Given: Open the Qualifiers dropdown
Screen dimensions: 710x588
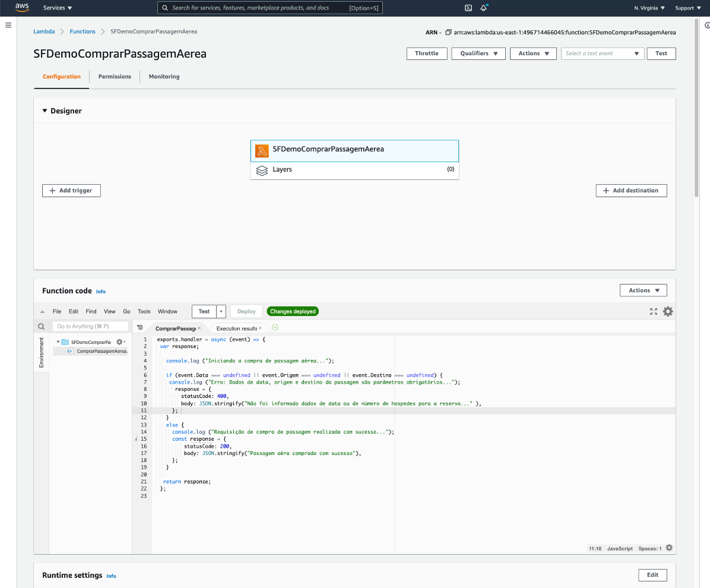Looking at the screenshot, I should 478,53.
